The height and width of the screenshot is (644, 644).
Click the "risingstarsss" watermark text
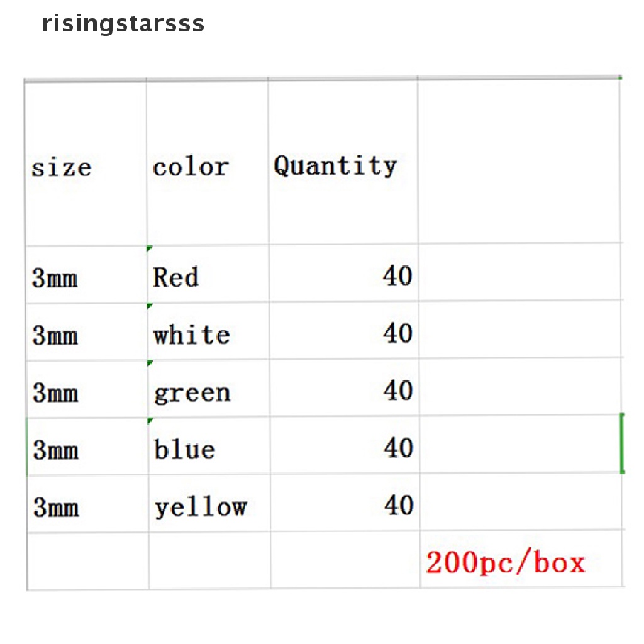[x=123, y=24]
